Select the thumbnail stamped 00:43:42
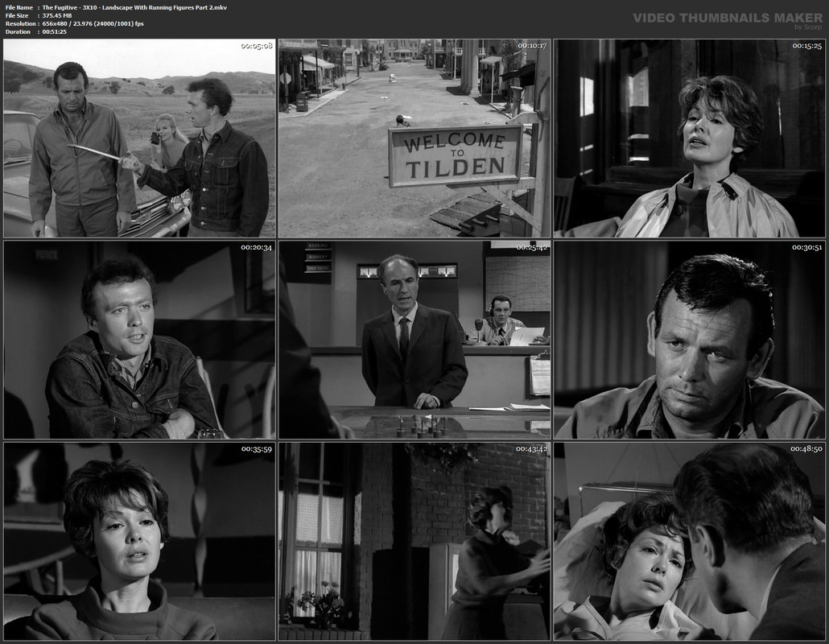Image resolution: width=829 pixels, height=644 pixels. (414, 542)
